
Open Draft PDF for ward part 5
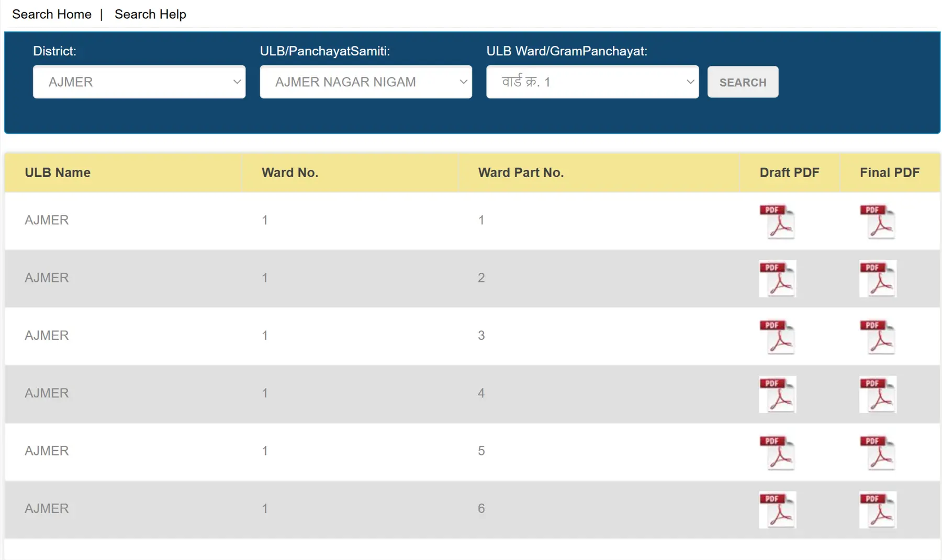pyautogui.click(x=777, y=452)
